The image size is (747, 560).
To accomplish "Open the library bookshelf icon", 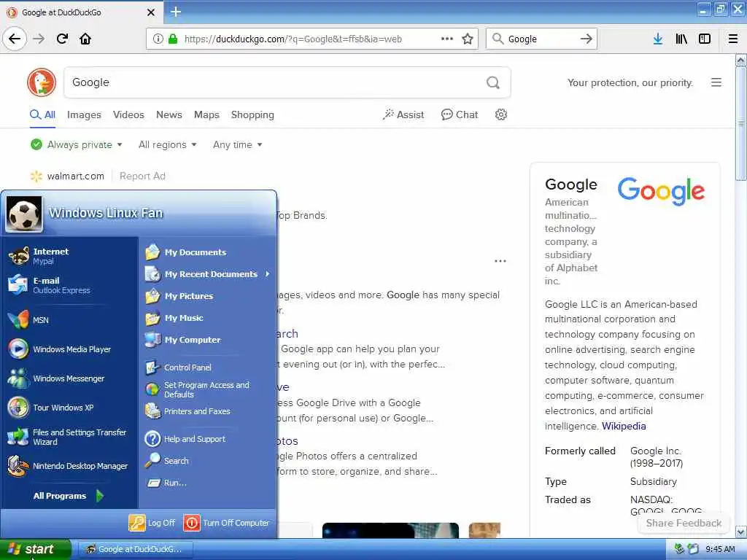I will point(681,39).
